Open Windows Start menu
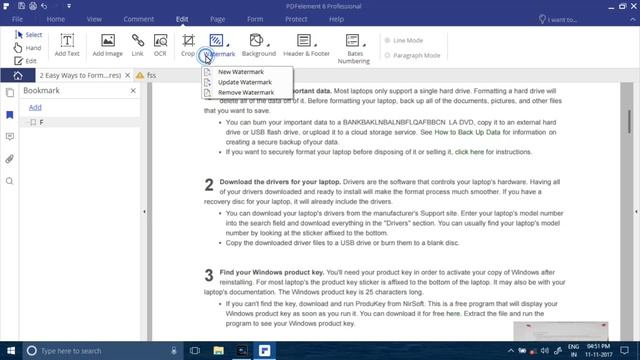This screenshot has width=640, height=360. 11,351
